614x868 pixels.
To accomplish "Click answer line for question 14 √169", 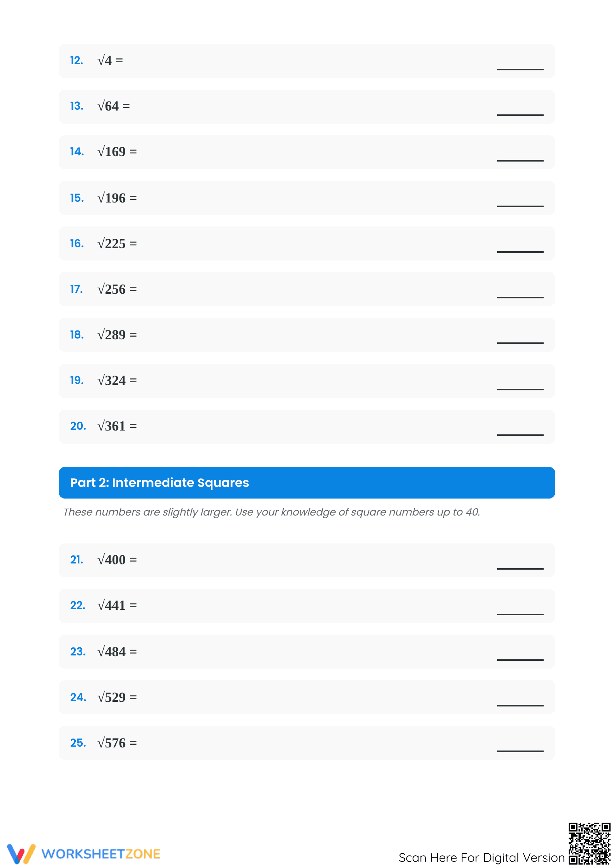I will click(x=520, y=160).
